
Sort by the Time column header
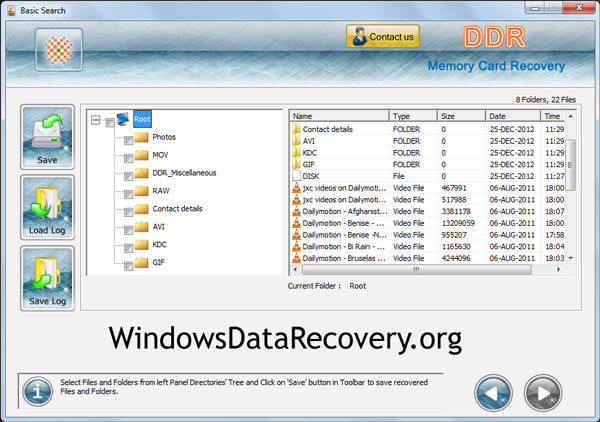(553, 116)
